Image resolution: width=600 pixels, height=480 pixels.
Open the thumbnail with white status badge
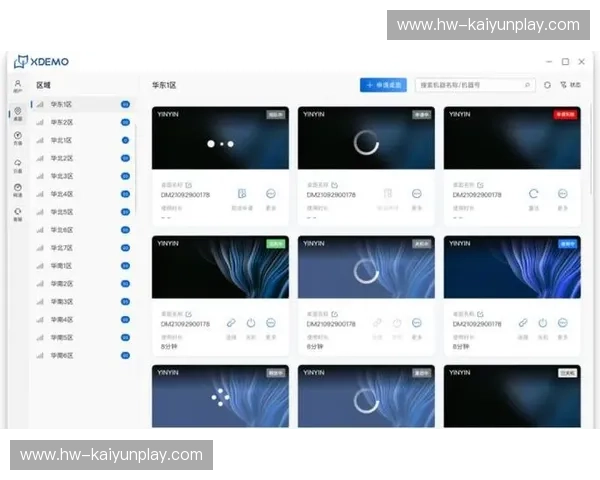[x=512, y=396]
